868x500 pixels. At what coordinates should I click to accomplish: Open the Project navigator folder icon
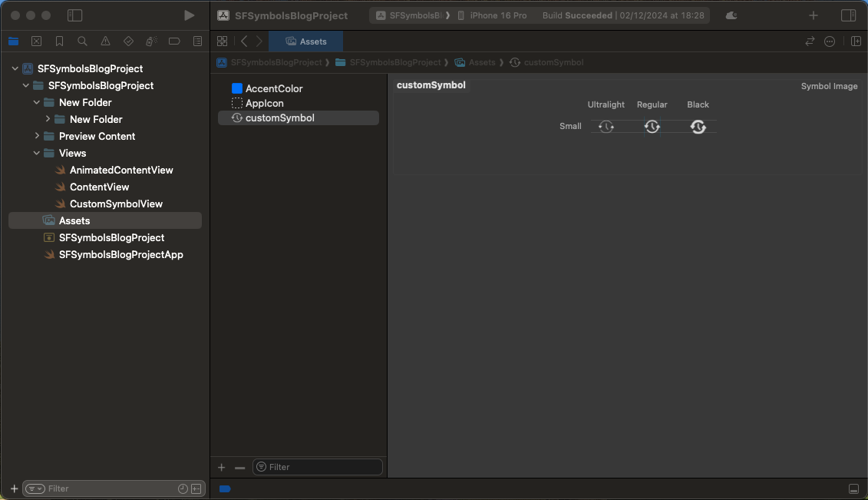coord(13,41)
